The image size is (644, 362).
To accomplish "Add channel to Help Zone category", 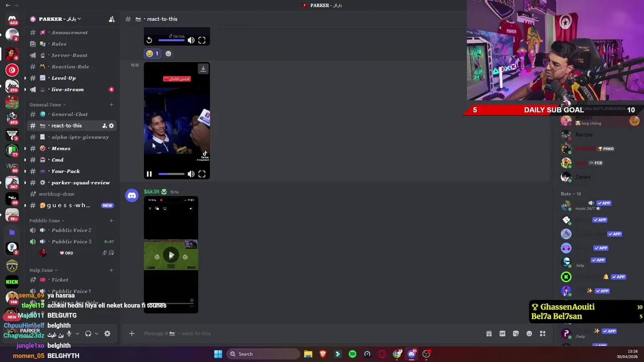I will point(111,270).
